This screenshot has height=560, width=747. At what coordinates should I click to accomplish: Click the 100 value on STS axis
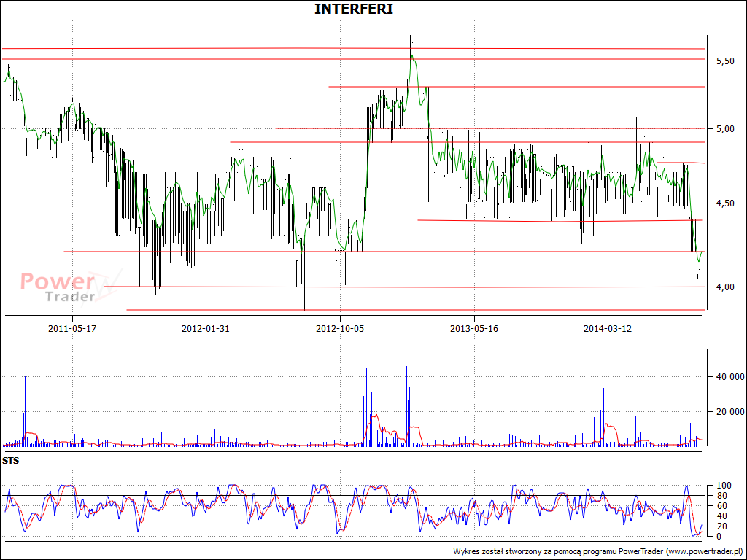[723, 486]
